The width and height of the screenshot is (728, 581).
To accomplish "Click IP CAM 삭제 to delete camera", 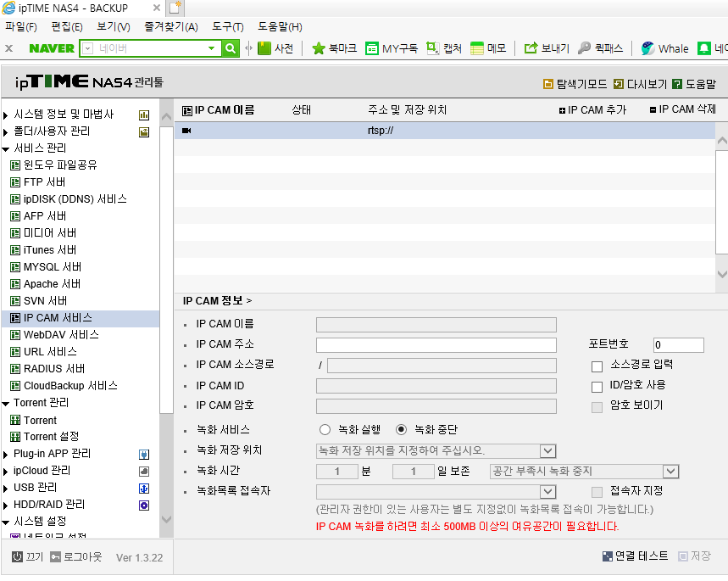I will [683, 109].
